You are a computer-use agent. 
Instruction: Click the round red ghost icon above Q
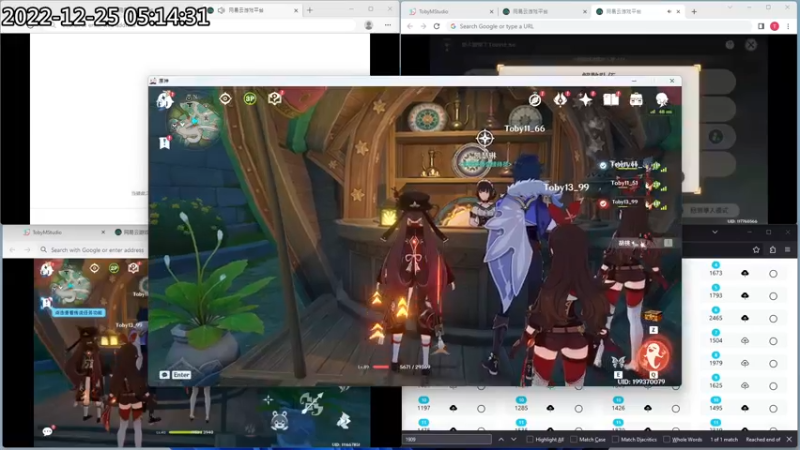coord(654,356)
